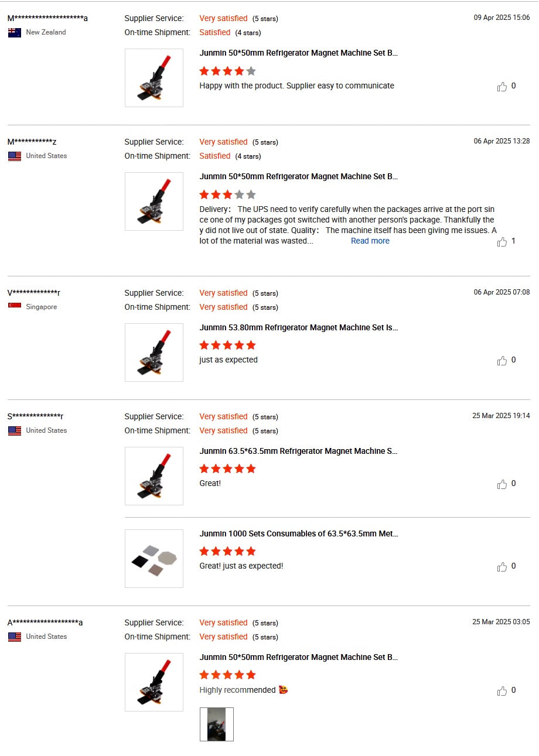Viewport: 539px width, 756px height.
Task: Like the New Zealand buyer's review
Action: pos(502,87)
